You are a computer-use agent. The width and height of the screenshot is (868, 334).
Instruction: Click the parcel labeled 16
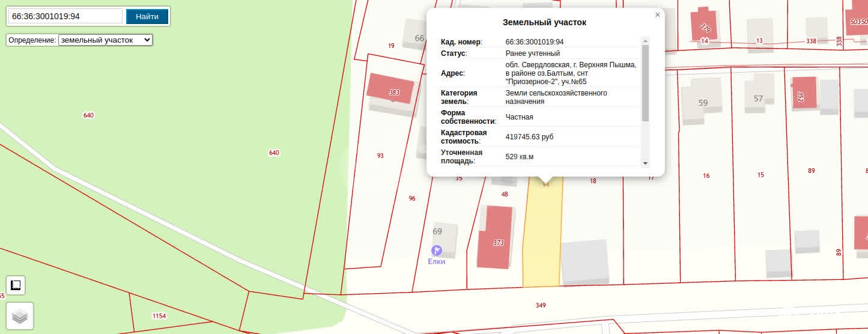(x=706, y=175)
